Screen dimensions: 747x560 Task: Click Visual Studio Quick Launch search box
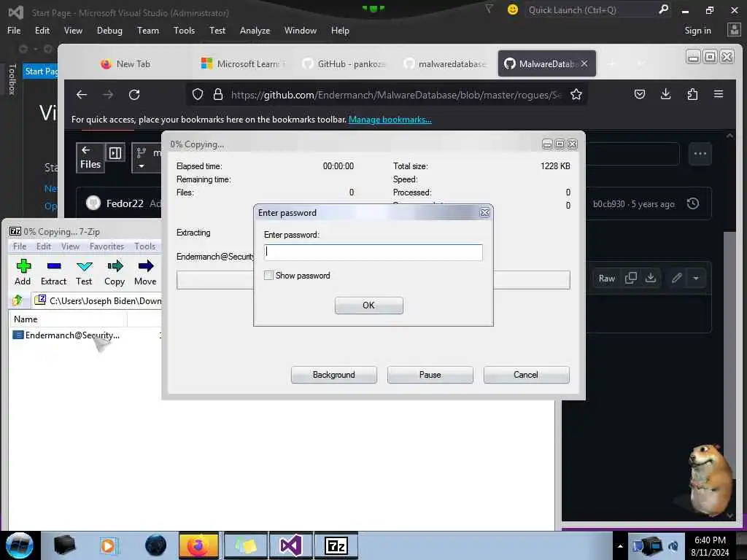point(591,10)
